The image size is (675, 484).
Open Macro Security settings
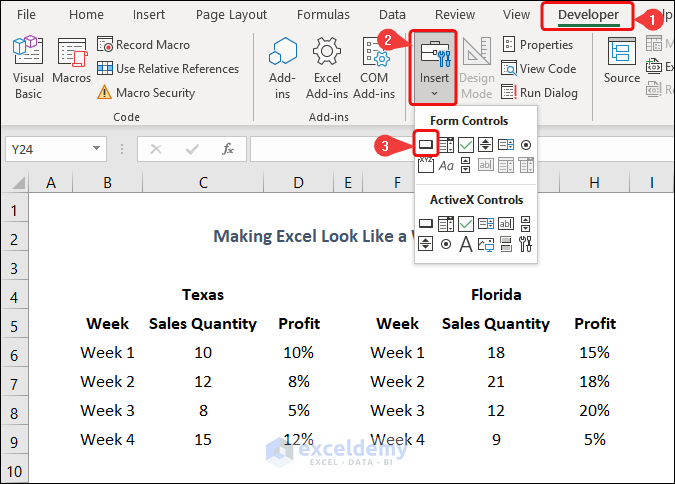[x=146, y=93]
